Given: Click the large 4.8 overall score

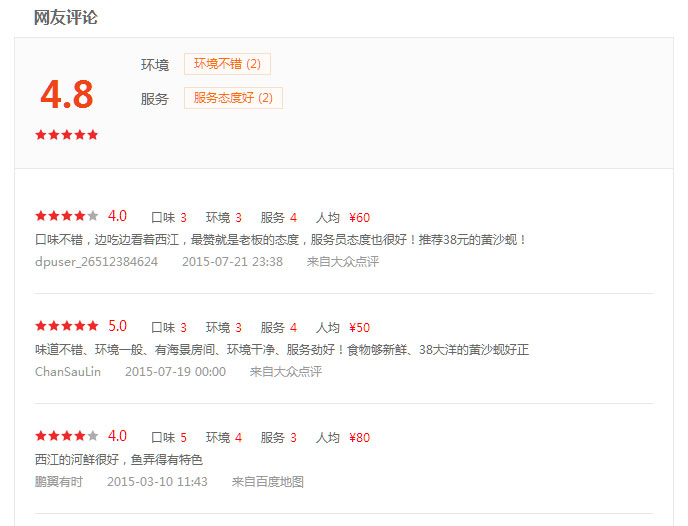Looking at the screenshot, I should [x=66, y=95].
